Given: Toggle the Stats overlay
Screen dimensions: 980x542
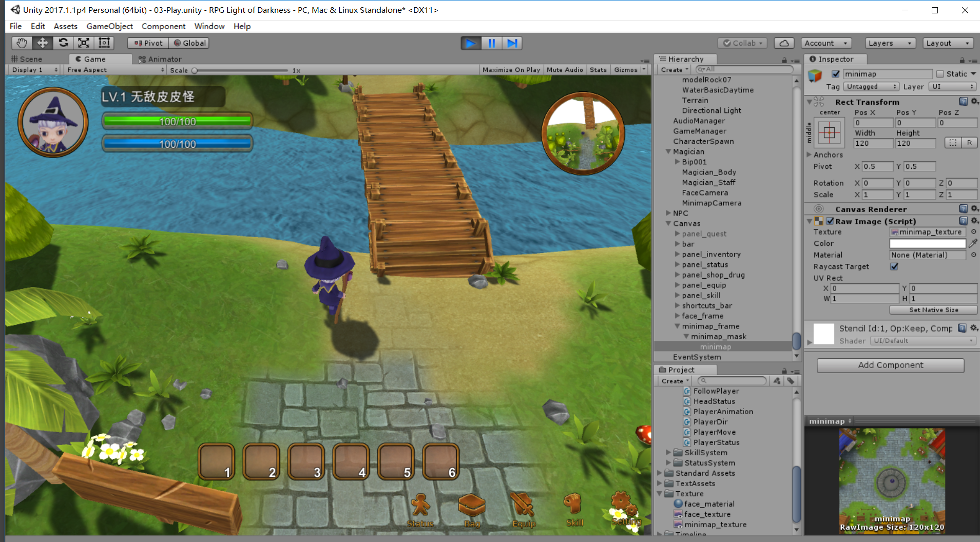Looking at the screenshot, I should [598, 70].
